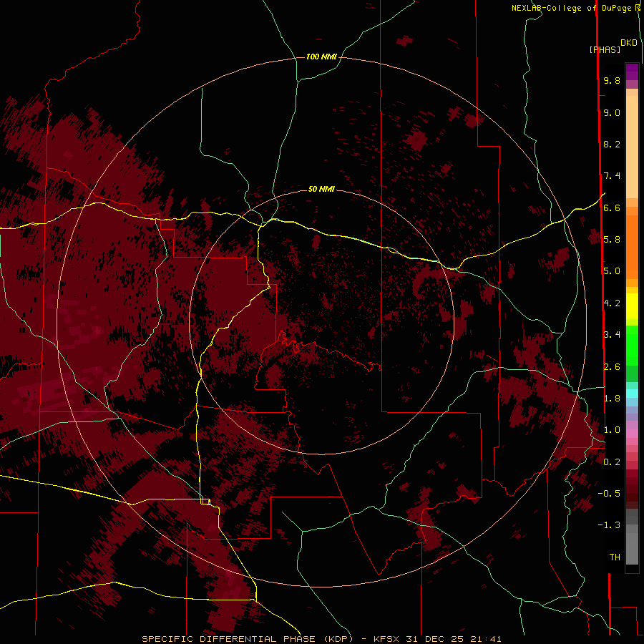The height and width of the screenshot is (644, 644).
Task: Click the 0.2 value on color scale
Action: tap(612, 462)
